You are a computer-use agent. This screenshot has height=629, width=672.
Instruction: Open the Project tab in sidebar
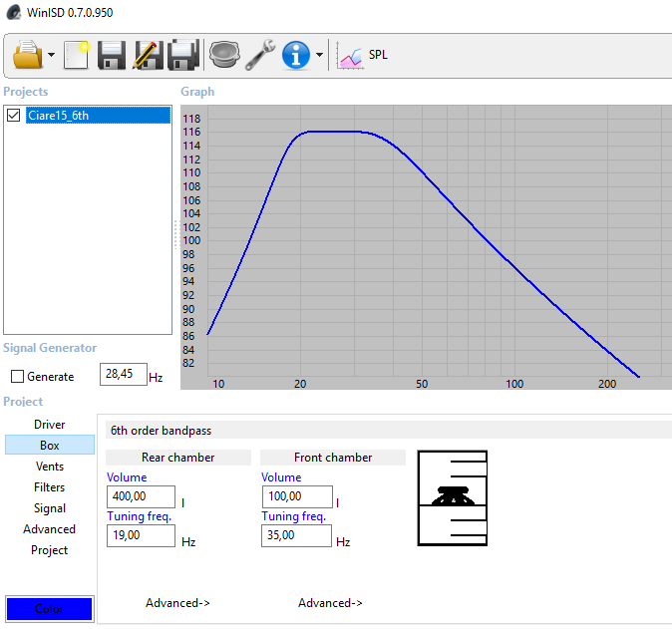pos(49,550)
